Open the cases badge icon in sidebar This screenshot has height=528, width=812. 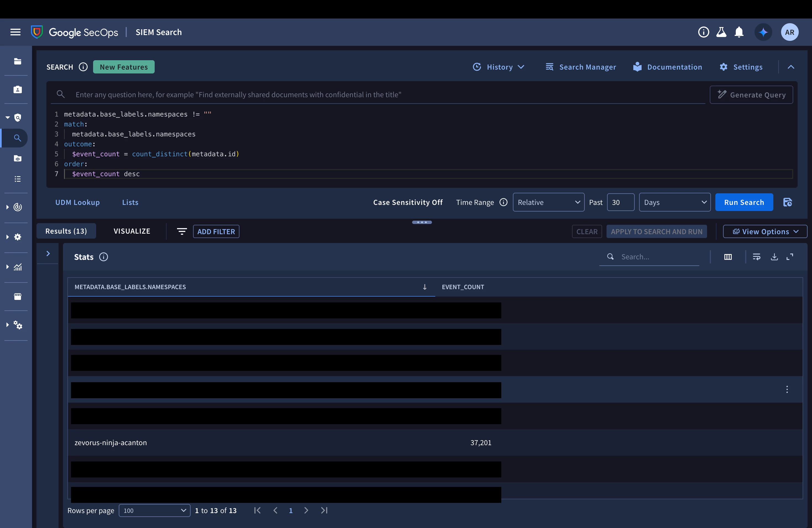17,89
